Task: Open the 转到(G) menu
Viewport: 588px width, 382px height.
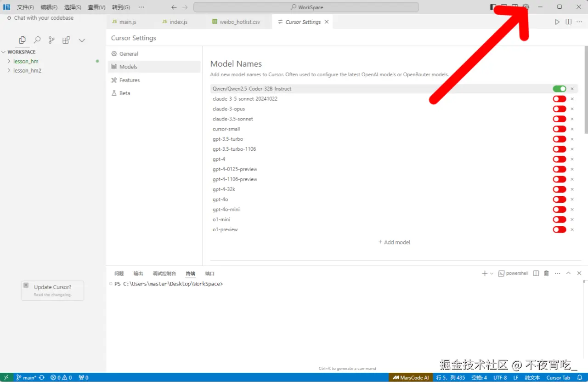Action: coord(121,7)
